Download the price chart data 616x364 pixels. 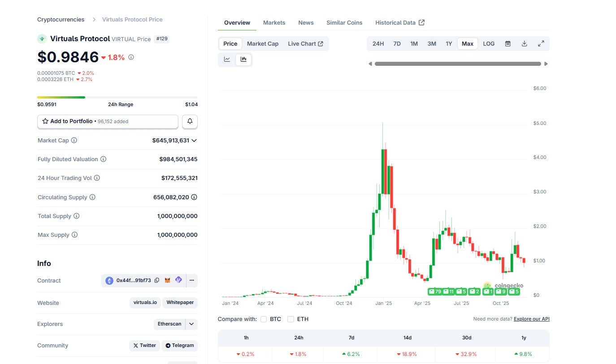[524, 43]
